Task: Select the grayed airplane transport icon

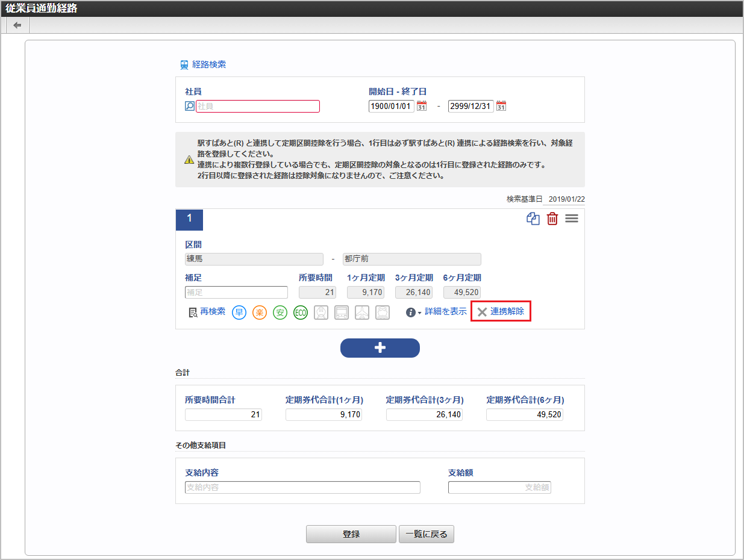Action: (362, 312)
